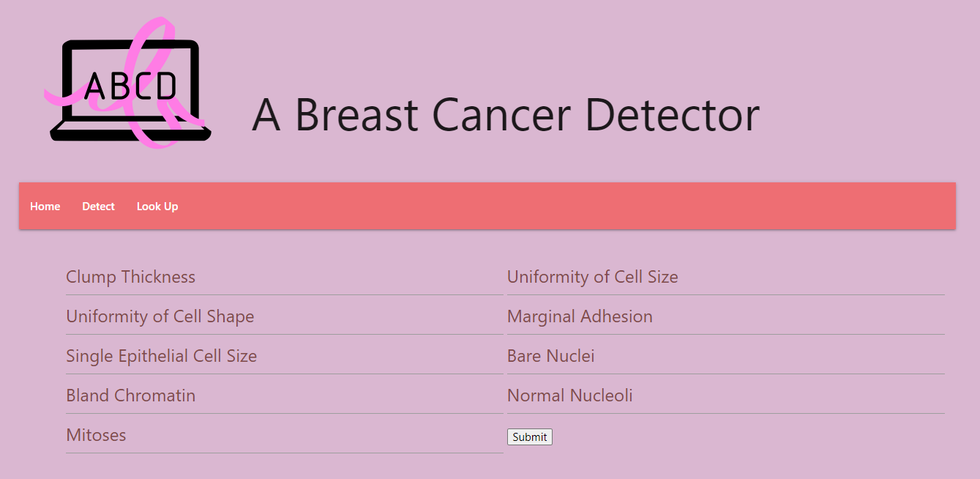Focus the Uniformity of Cell Size field
Screen dimensions: 980x479
725,278
